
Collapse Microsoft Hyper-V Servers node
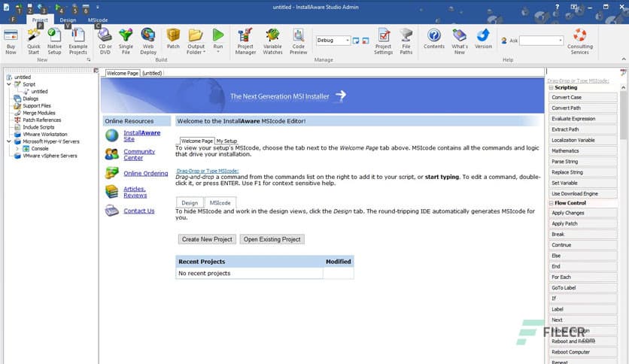(9, 141)
